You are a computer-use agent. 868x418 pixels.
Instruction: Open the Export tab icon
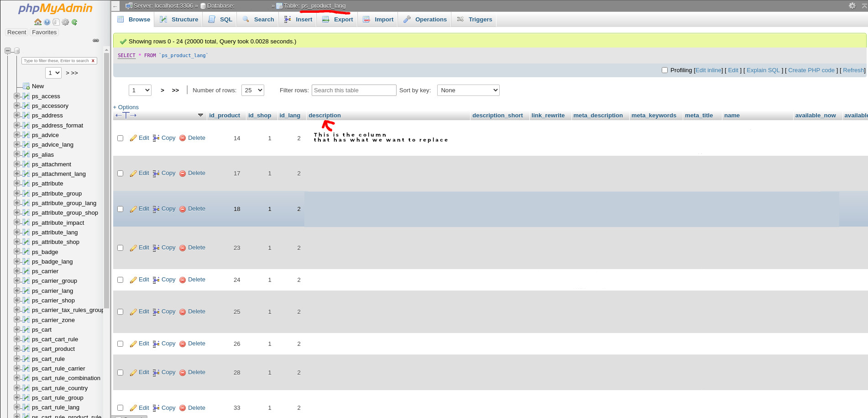tap(325, 19)
